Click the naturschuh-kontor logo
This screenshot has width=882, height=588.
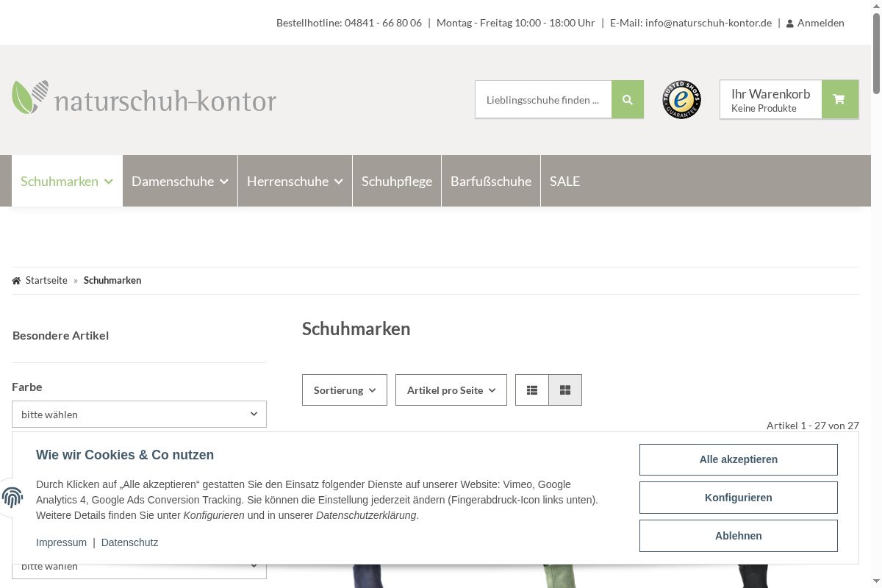point(144,99)
